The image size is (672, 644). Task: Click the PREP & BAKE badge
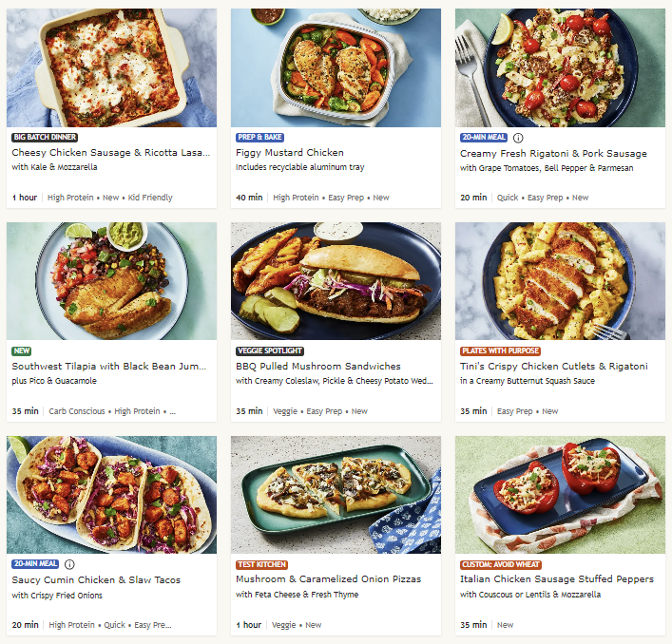[259, 138]
